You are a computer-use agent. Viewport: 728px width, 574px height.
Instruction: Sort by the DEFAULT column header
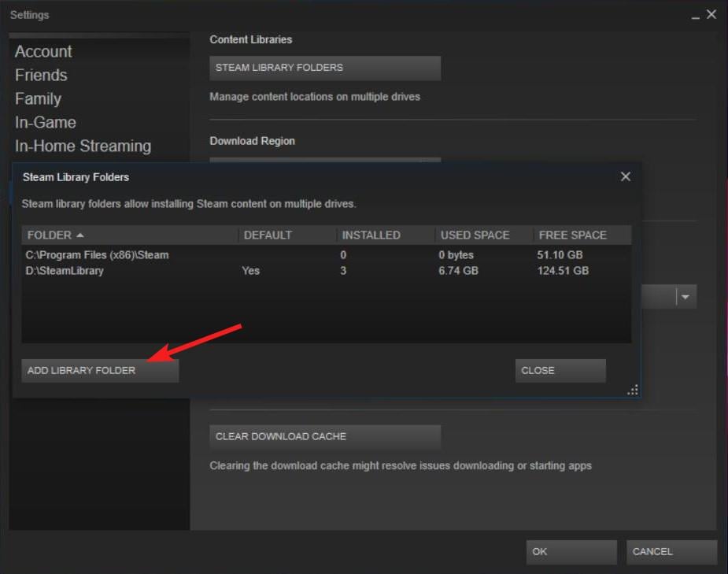pos(287,235)
